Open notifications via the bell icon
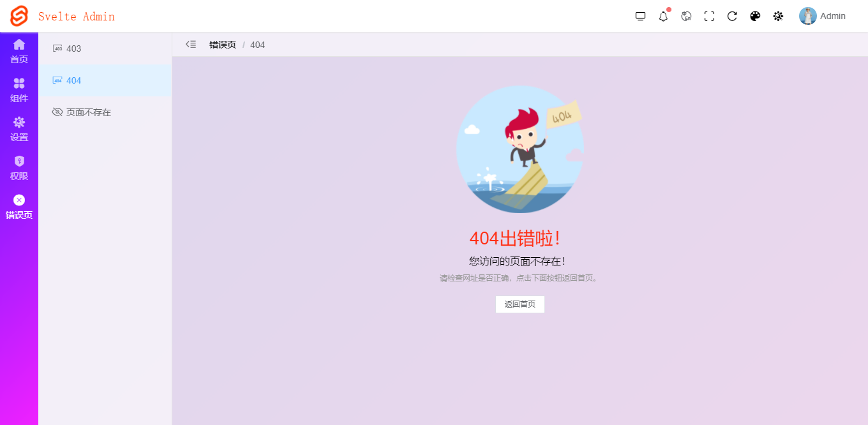Screen dimensions: 868x425 tap(663, 16)
